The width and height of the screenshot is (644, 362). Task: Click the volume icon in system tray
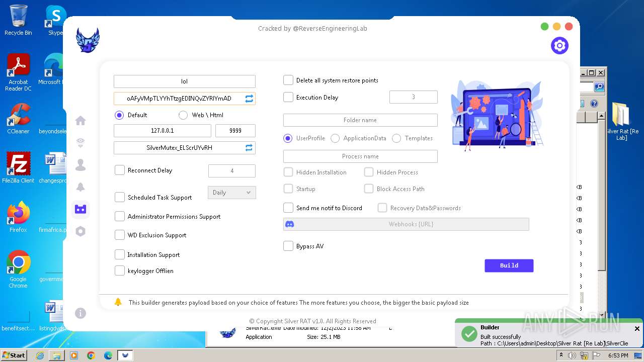point(572,355)
